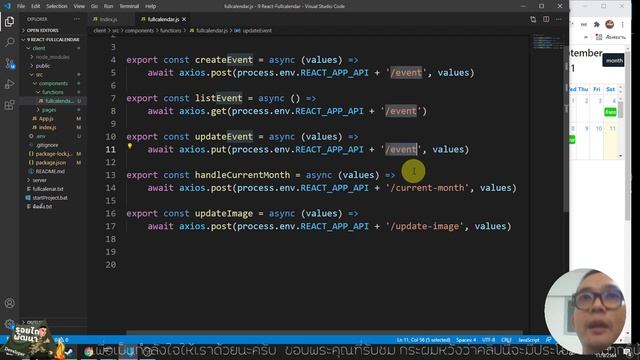Open the View menu
The width and height of the screenshot is (640, 360).
pos(79,6)
